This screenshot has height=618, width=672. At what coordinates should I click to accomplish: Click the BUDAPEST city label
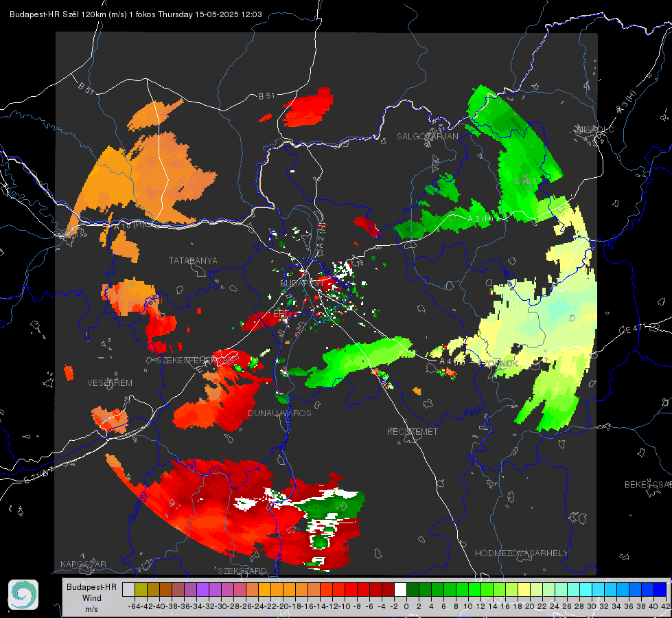tap(301, 283)
